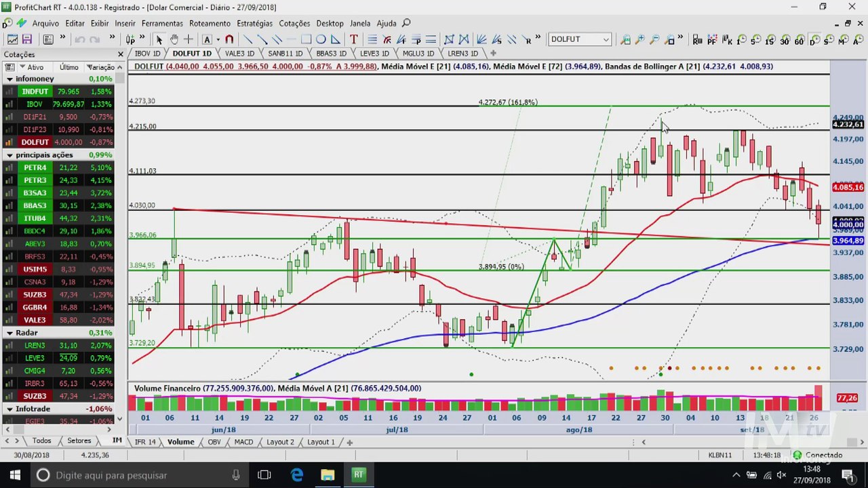Open the Windows Start menu
The image size is (868, 488).
[x=15, y=475]
